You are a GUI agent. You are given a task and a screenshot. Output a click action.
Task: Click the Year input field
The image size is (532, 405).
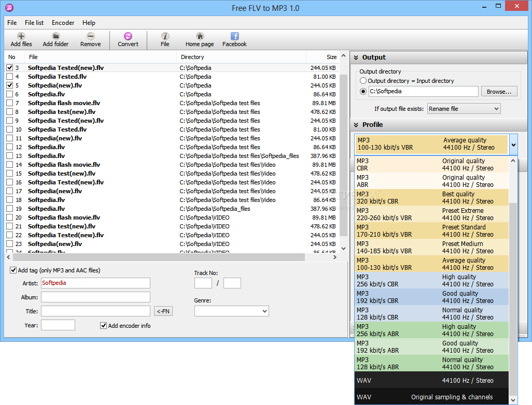58,325
